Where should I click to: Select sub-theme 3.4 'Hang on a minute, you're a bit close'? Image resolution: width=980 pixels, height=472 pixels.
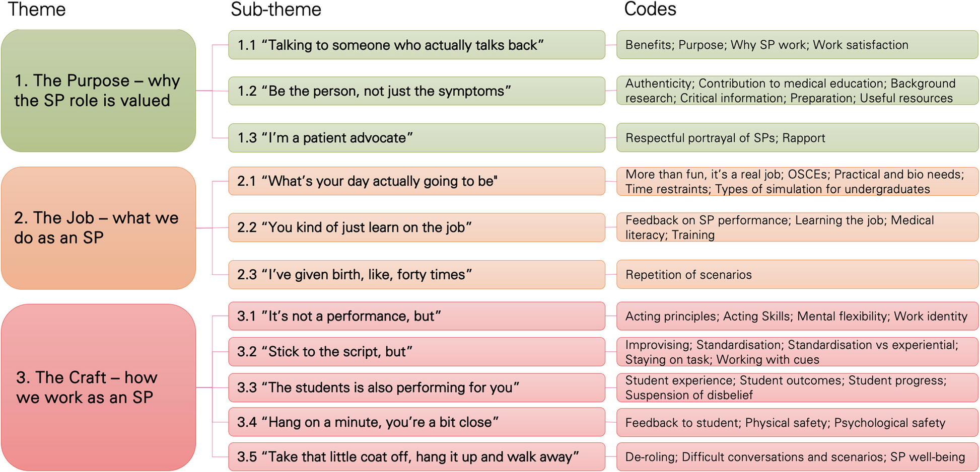click(x=416, y=422)
